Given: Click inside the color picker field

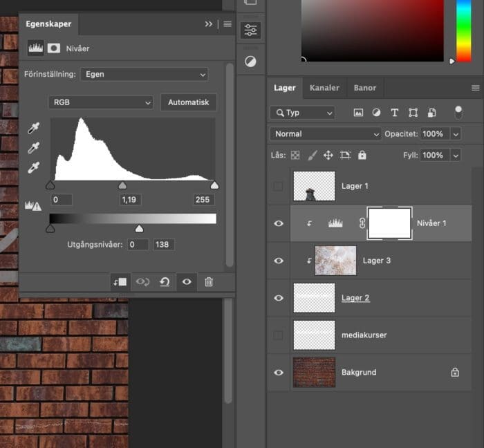Looking at the screenshot, I should pyautogui.click(x=372, y=30).
